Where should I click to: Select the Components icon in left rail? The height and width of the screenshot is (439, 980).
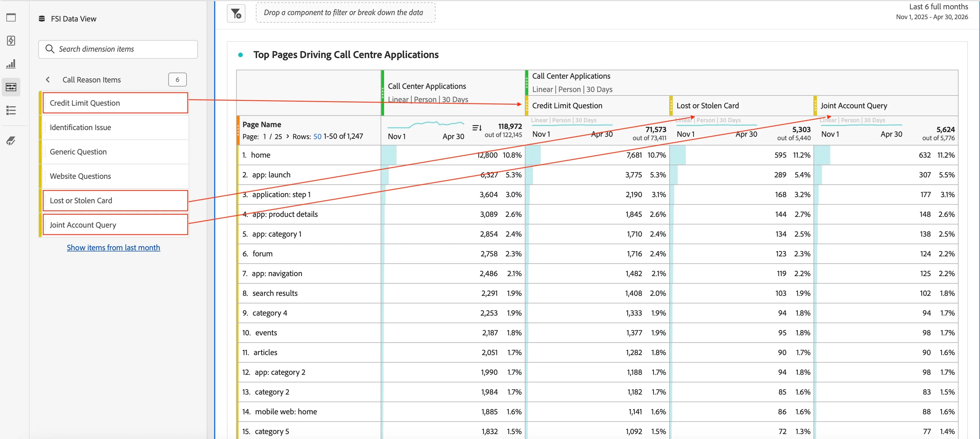pos(11,87)
